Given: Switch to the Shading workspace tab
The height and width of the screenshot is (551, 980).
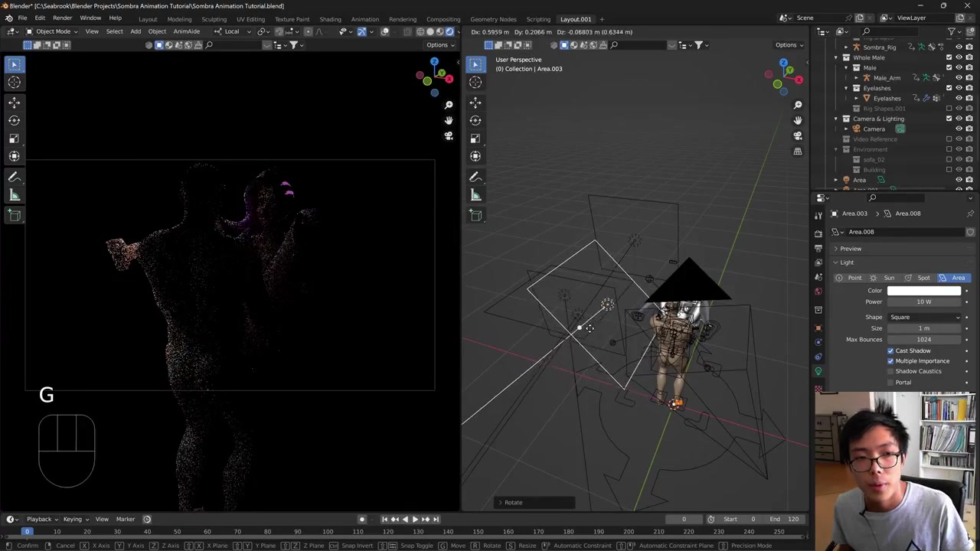Looking at the screenshot, I should [330, 19].
